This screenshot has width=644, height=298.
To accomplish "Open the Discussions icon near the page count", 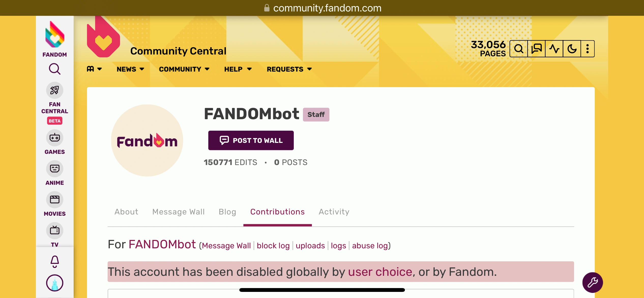I will pos(536,48).
